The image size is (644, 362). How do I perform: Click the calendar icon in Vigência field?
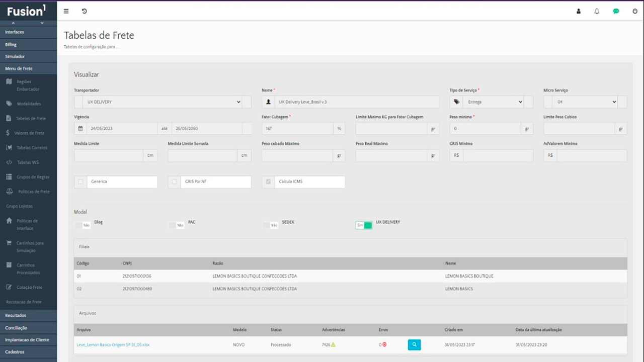coord(80,129)
